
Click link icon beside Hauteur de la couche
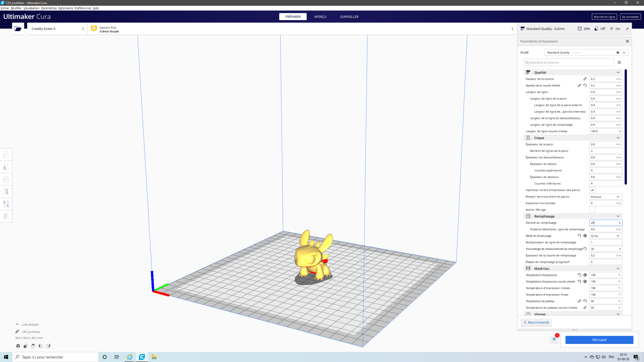click(x=585, y=79)
